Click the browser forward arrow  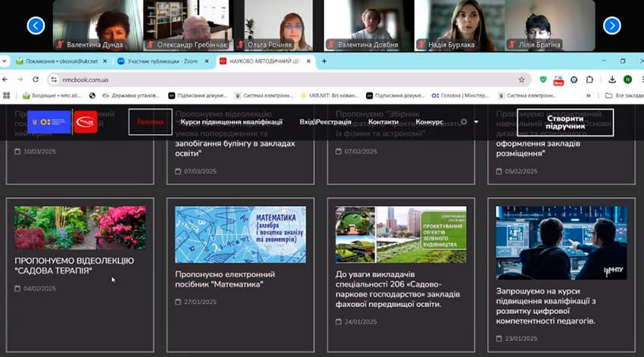[20, 80]
